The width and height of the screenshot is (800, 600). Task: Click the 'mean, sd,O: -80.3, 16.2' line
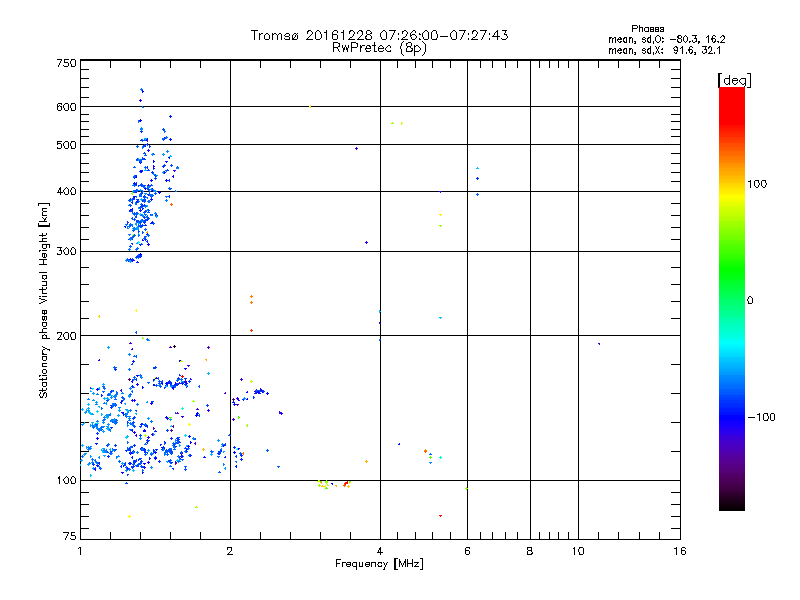tap(666, 39)
